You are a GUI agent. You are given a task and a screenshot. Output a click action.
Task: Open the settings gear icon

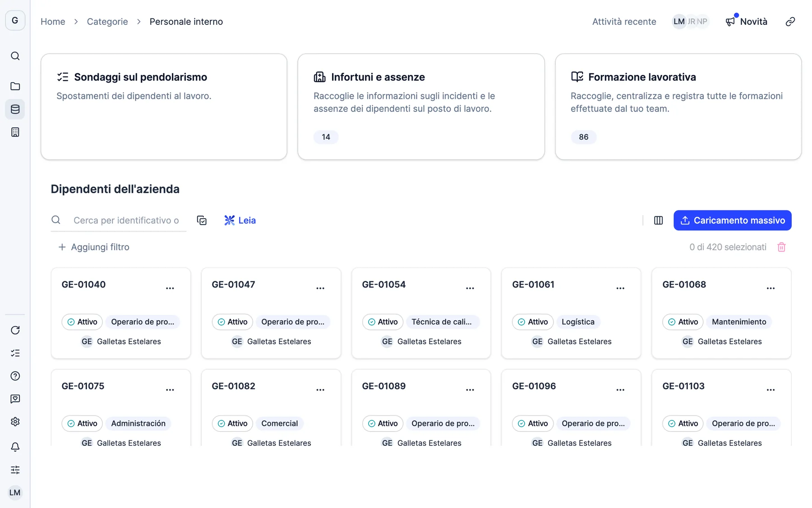[15, 422]
